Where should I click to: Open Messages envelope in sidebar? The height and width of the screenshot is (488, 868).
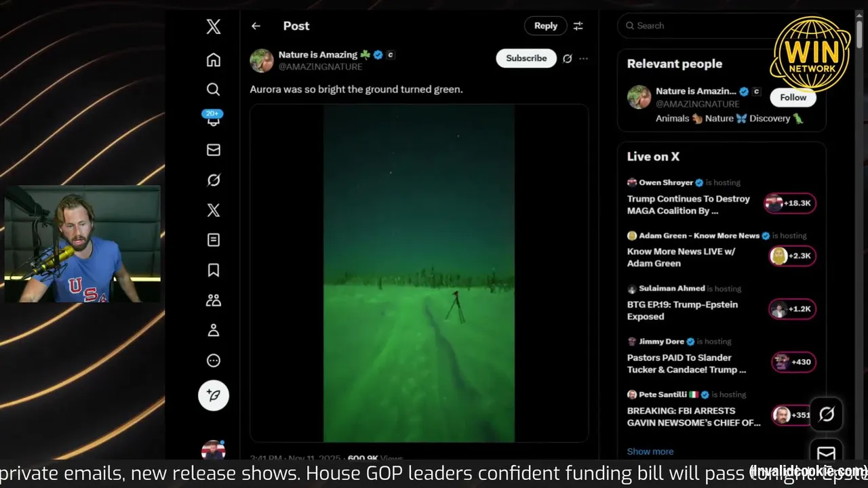[x=214, y=150]
